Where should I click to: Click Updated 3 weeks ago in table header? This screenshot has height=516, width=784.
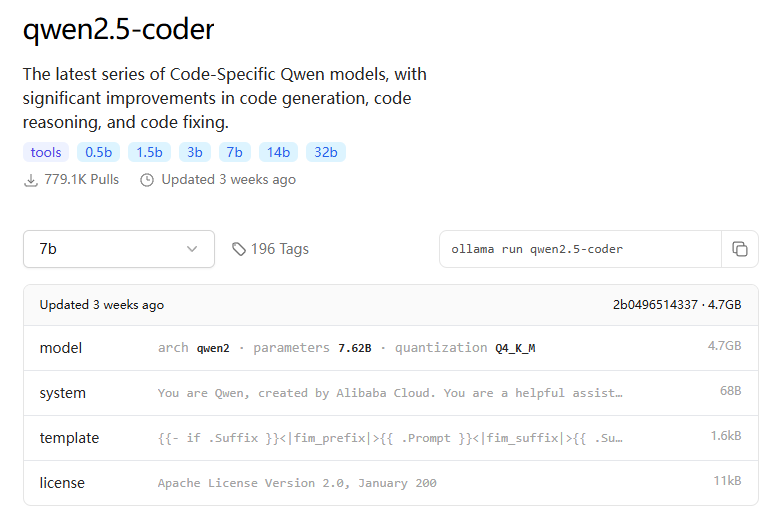tap(102, 305)
